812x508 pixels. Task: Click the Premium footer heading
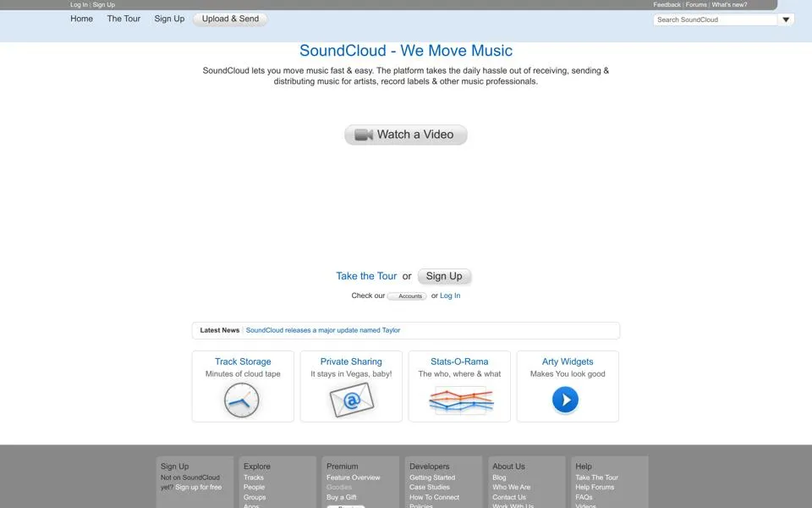click(x=343, y=467)
